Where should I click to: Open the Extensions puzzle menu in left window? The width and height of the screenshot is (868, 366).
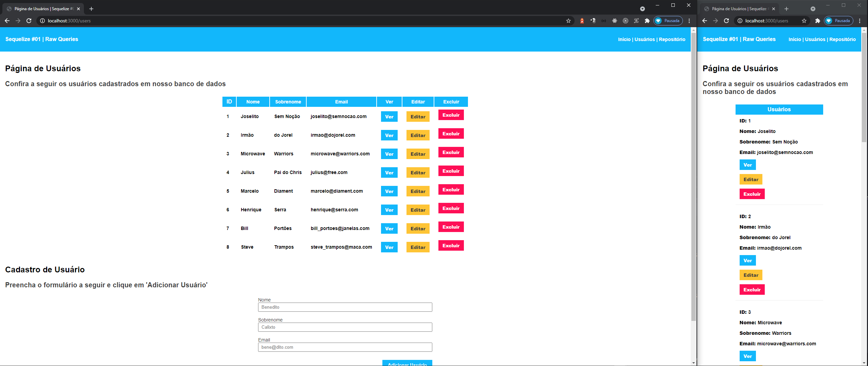[647, 21]
